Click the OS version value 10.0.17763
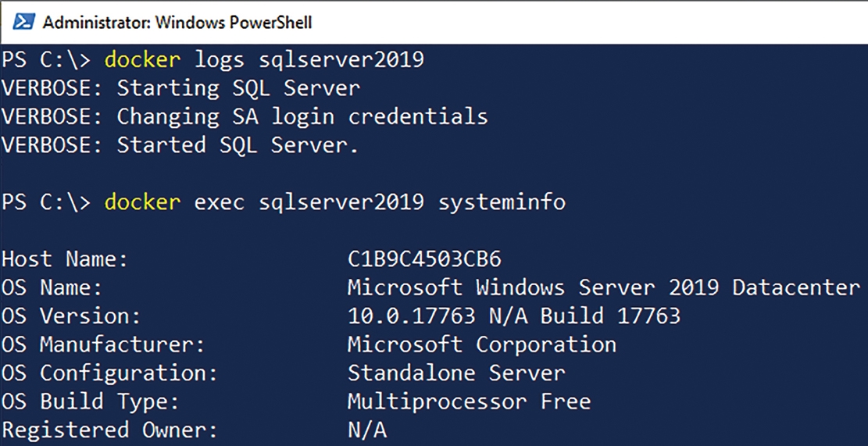The height and width of the screenshot is (446, 868). tap(412, 316)
